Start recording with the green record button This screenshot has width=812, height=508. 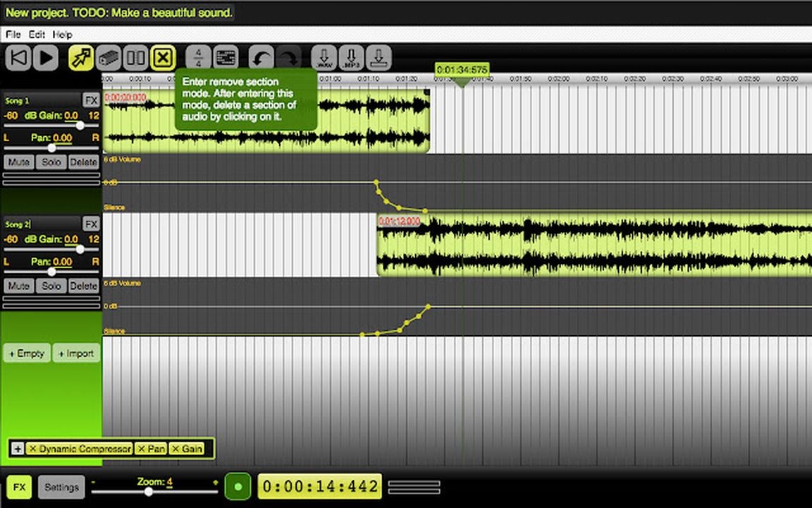(238, 486)
